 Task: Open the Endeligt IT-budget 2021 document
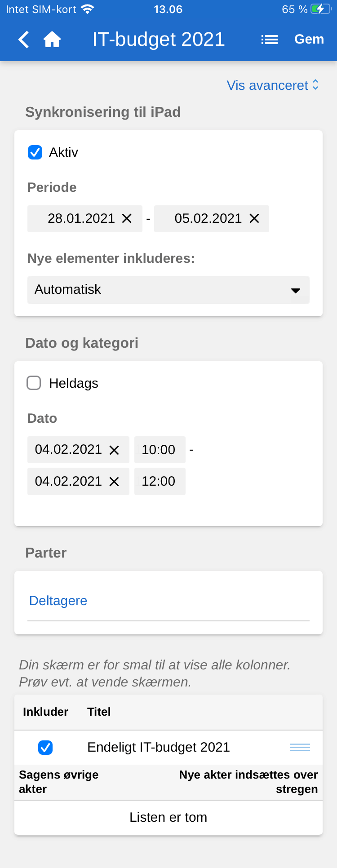point(159,747)
